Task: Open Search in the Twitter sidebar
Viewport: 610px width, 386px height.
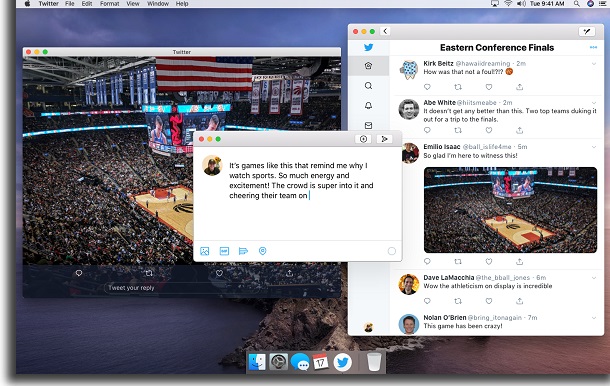Action: [368, 86]
